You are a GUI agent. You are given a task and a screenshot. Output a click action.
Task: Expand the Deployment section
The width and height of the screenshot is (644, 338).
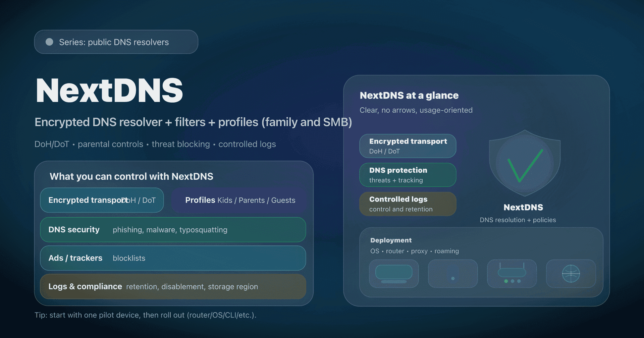pyautogui.click(x=391, y=240)
